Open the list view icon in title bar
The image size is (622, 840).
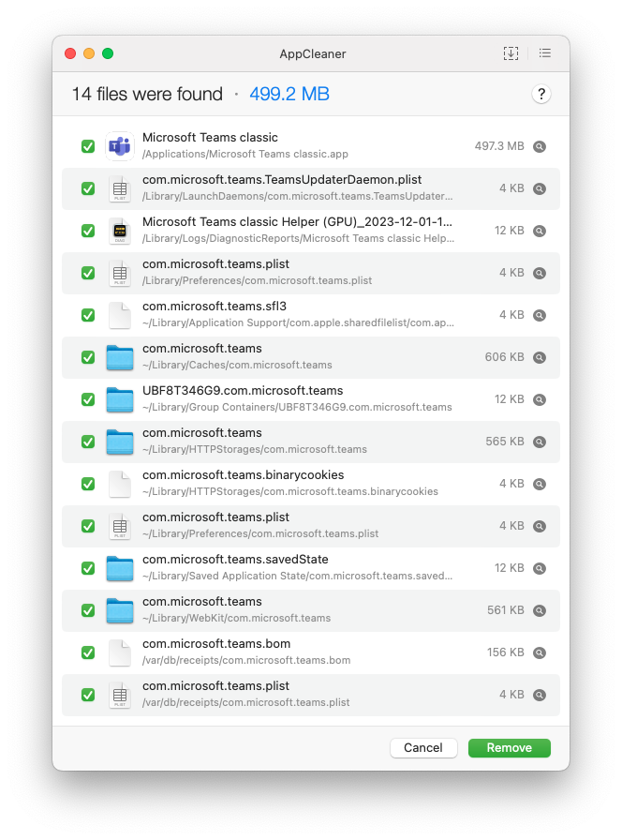coord(545,53)
